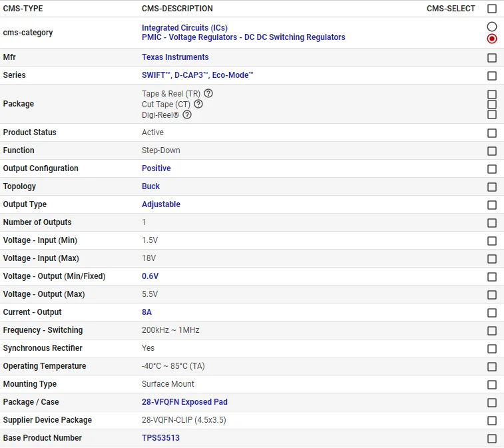Viewport: 504px width, 448px height.
Task: Click the 'Digi-Reel®' package text
Action: pos(160,115)
